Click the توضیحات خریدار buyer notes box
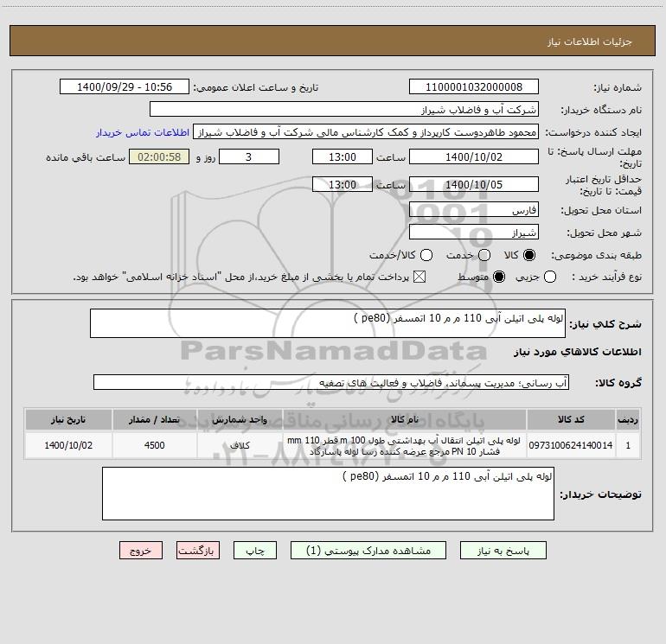 click(x=328, y=494)
